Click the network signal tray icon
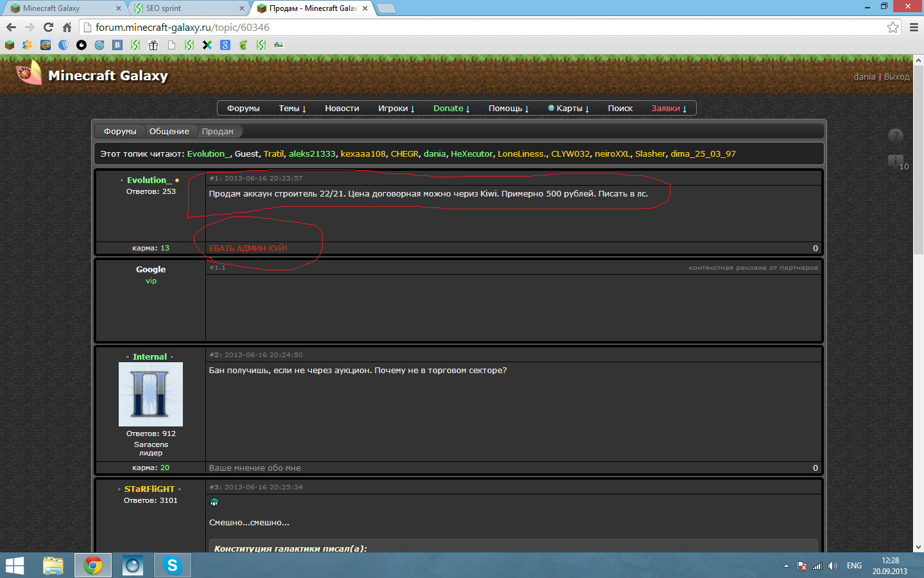Viewport: 924px width, 578px height. pyautogui.click(x=817, y=566)
